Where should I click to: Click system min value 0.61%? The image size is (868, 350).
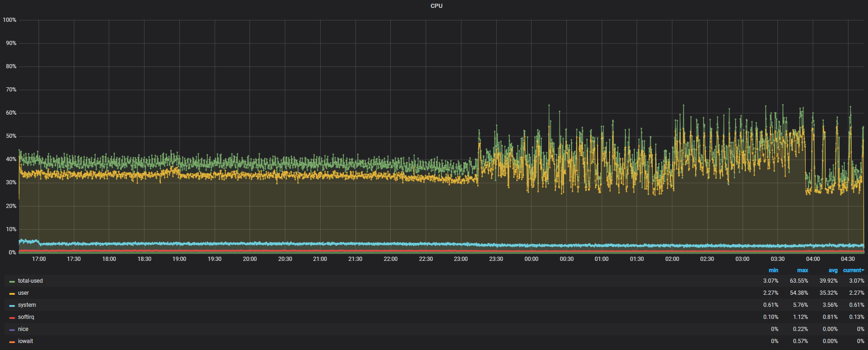point(771,305)
